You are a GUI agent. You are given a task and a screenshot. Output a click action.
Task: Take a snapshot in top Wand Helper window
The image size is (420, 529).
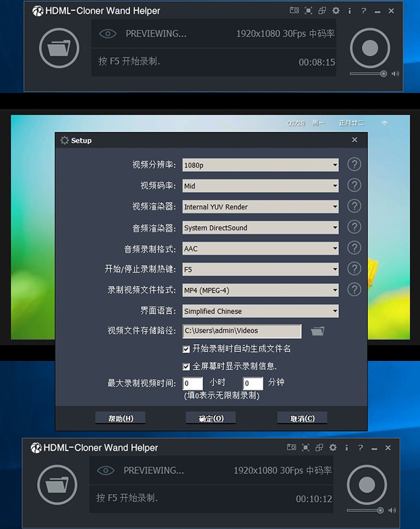tap(294, 11)
